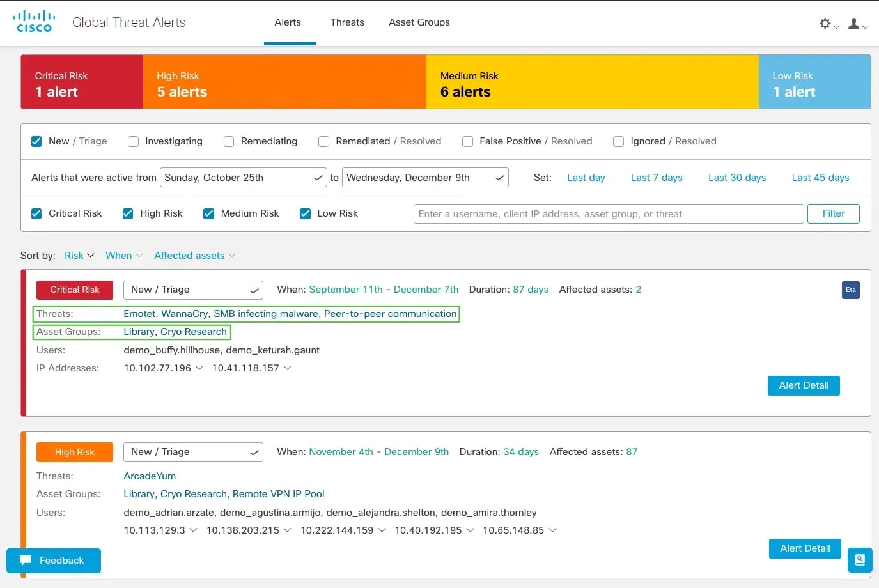Screen dimensions: 879x588
Task: Check False Positive / Resolved status
Action: tap(468, 141)
